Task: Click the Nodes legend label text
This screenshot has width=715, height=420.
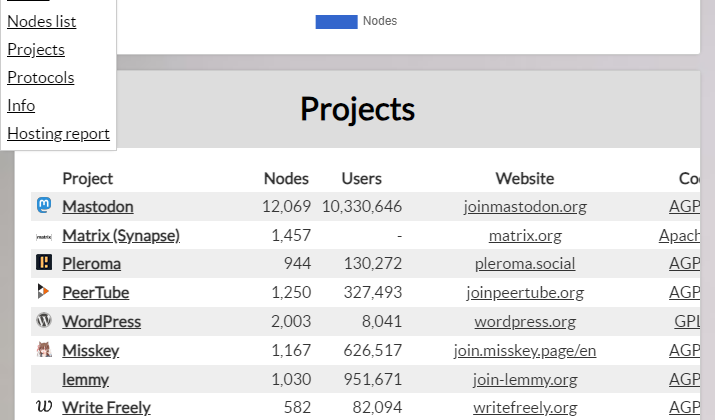Action: click(x=380, y=21)
